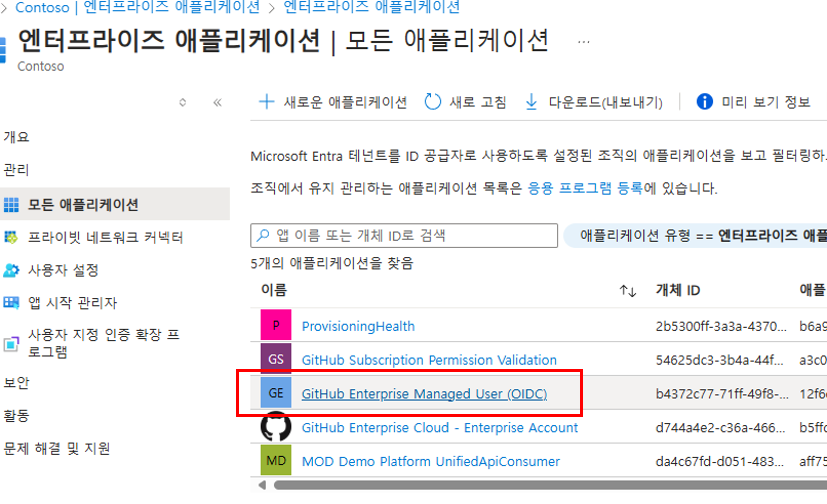Open GitHub Subscription Permission Validation link
This screenshot has width=827, height=504.
(x=429, y=360)
